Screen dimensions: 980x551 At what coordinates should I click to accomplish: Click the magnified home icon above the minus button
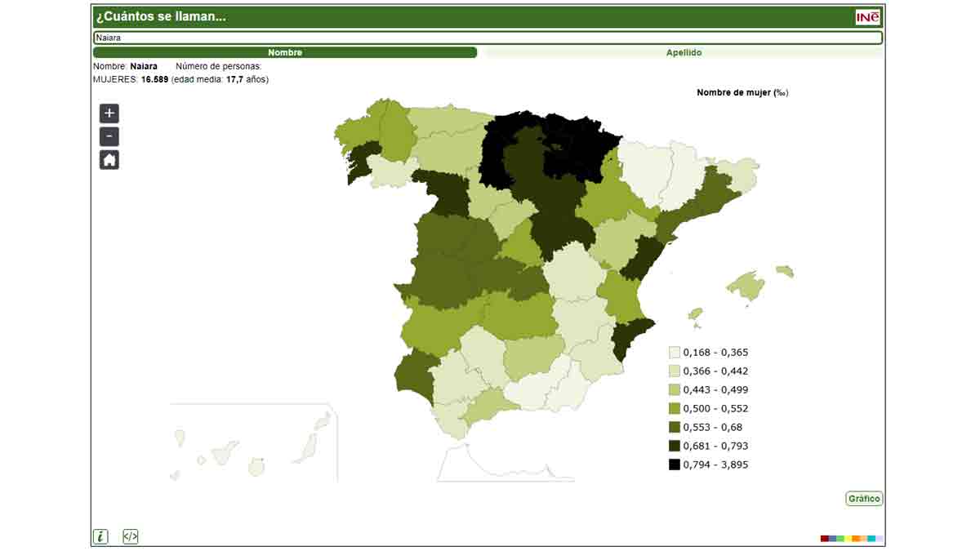(x=107, y=159)
